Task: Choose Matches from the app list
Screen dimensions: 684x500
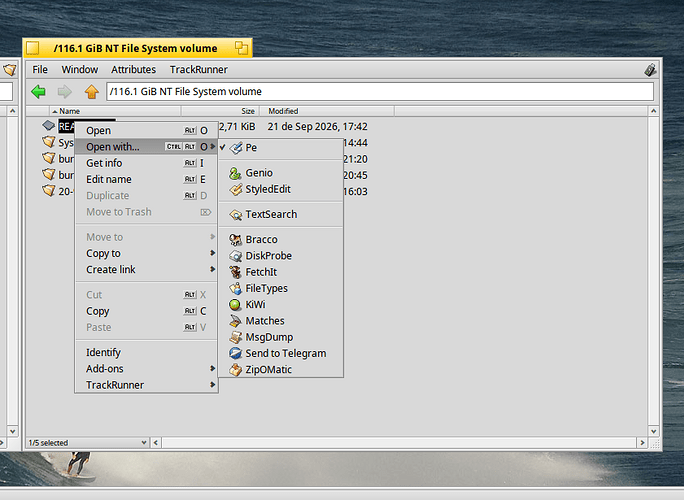Action: (x=281, y=321)
